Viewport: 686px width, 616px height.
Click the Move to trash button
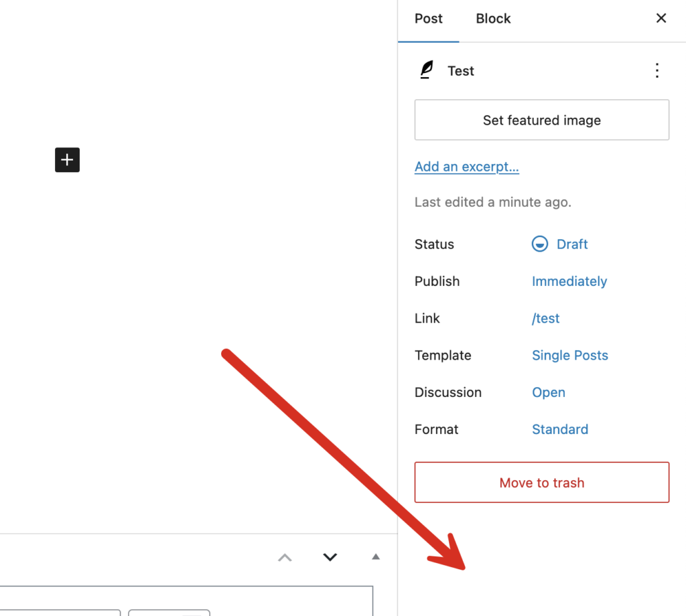pyautogui.click(x=541, y=482)
